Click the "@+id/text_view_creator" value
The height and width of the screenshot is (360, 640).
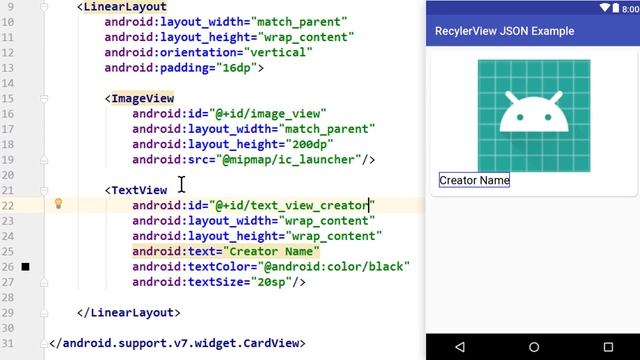point(292,205)
